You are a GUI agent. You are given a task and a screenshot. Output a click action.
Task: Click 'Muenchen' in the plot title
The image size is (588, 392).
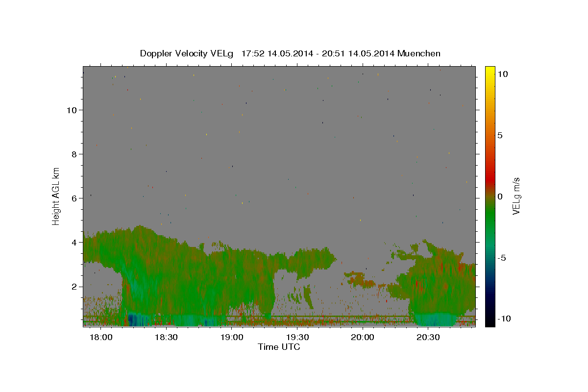click(x=419, y=53)
